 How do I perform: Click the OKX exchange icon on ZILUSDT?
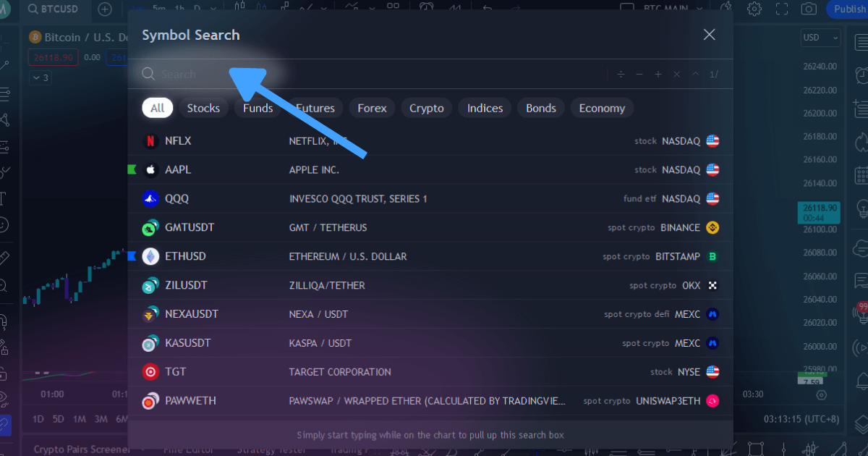pyautogui.click(x=712, y=285)
